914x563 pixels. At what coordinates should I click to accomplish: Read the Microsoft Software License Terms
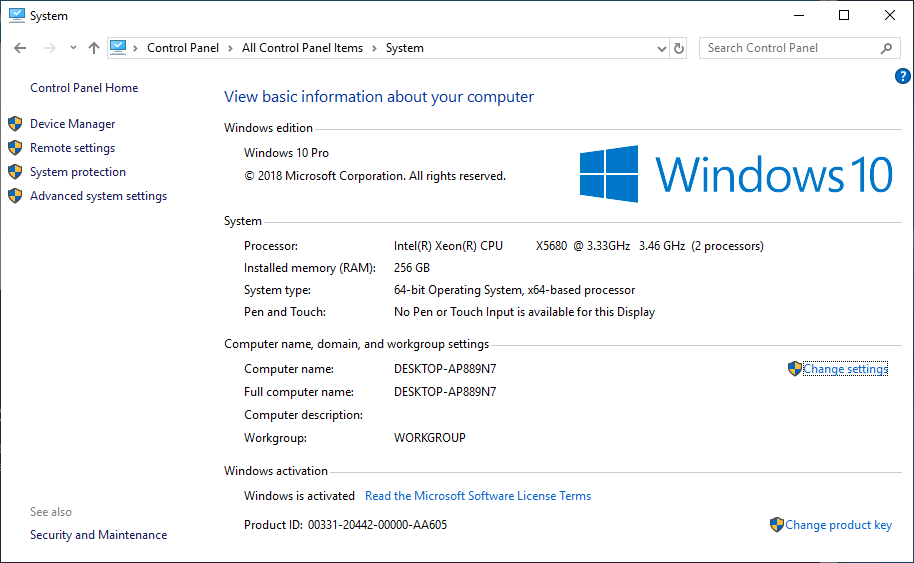tap(477, 496)
